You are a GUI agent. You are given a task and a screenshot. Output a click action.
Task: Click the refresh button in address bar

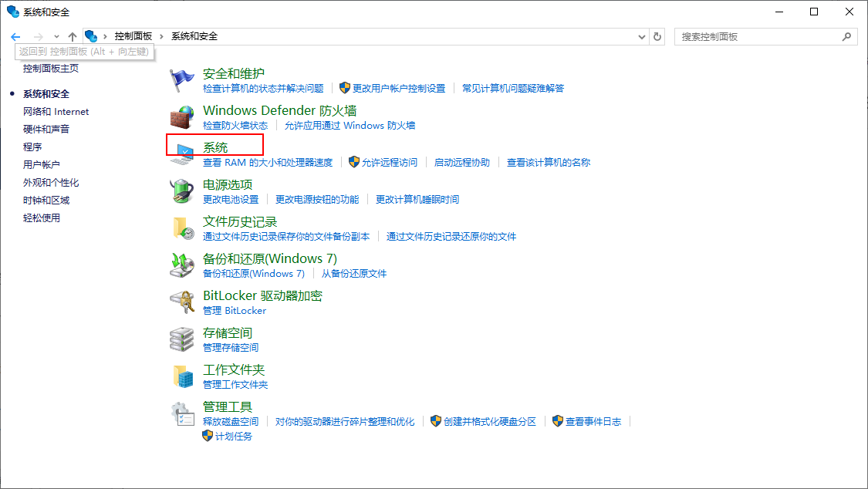click(x=657, y=36)
